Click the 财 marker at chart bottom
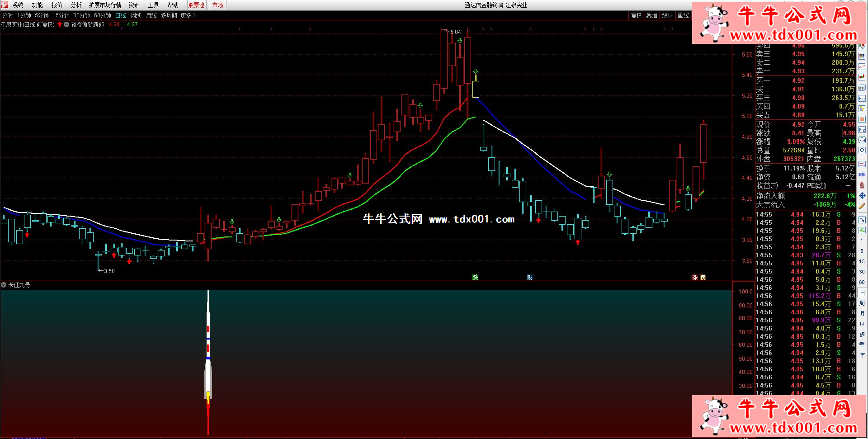Image resolution: width=868 pixels, height=439 pixels. pos(530,277)
